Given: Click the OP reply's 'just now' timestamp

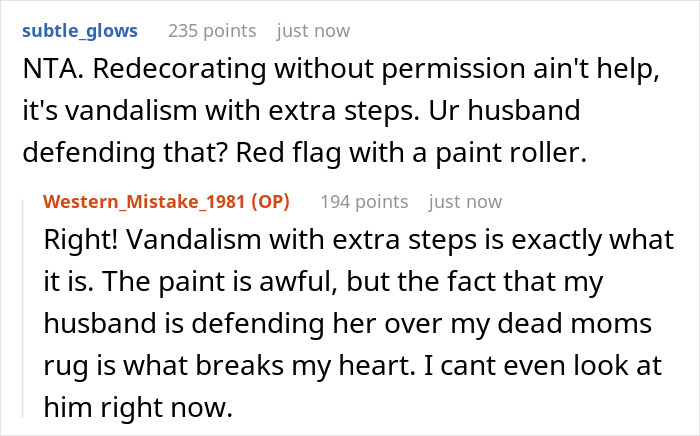Looking at the screenshot, I should point(465,202).
